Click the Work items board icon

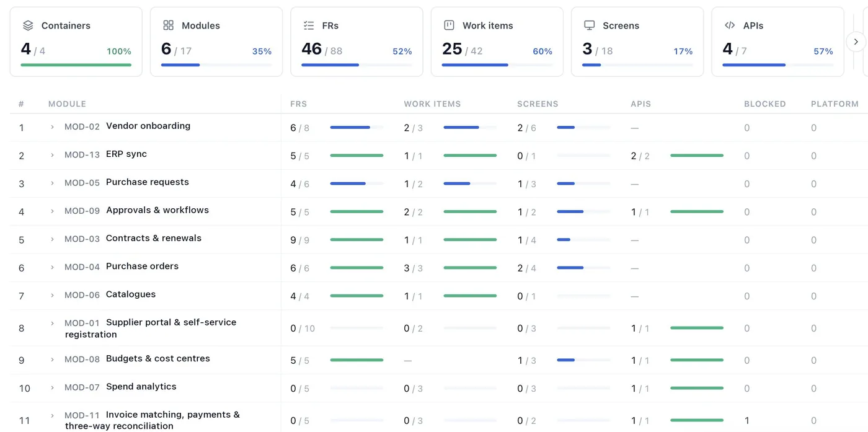tap(449, 25)
